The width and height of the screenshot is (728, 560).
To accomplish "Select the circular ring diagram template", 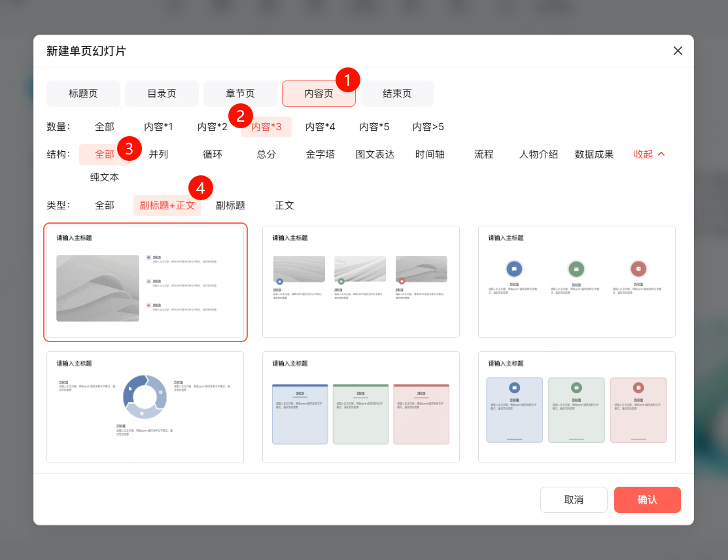I will coord(145,407).
